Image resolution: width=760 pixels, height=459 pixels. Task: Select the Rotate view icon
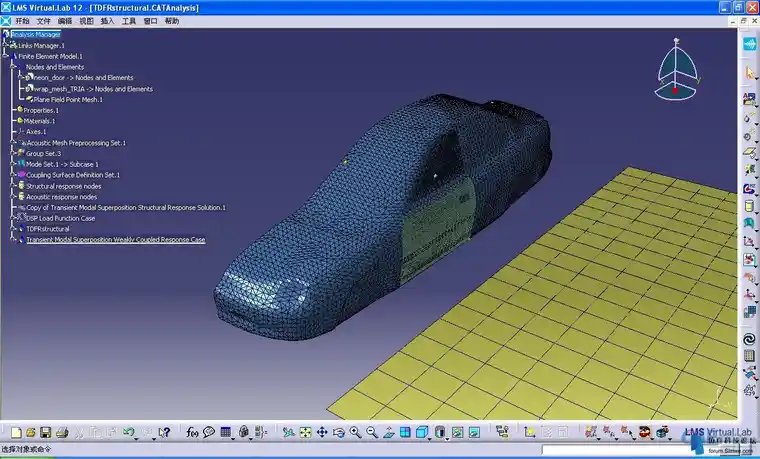(338, 432)
